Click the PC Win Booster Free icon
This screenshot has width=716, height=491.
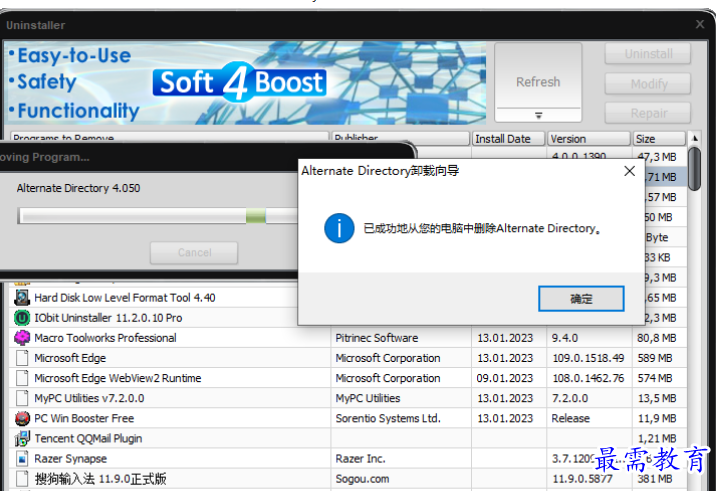point(22,418)
